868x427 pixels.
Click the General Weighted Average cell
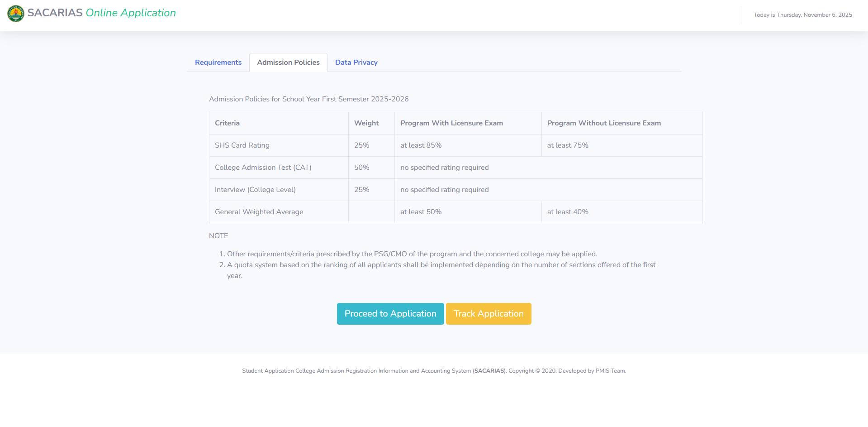pos(259,212)
